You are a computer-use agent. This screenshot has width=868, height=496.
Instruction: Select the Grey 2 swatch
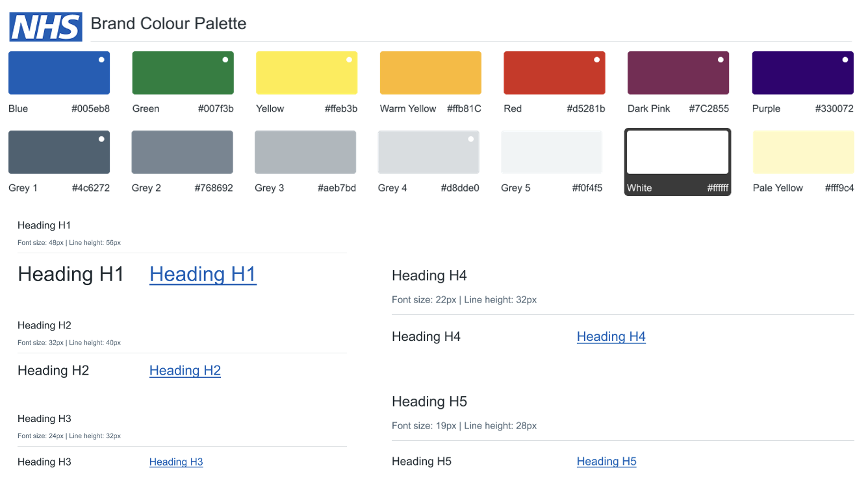183,151
